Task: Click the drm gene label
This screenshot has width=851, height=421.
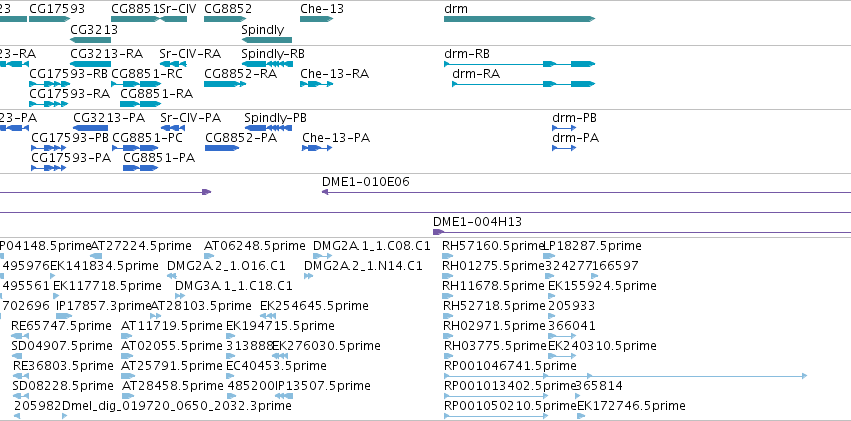Action: click(455, 9)
